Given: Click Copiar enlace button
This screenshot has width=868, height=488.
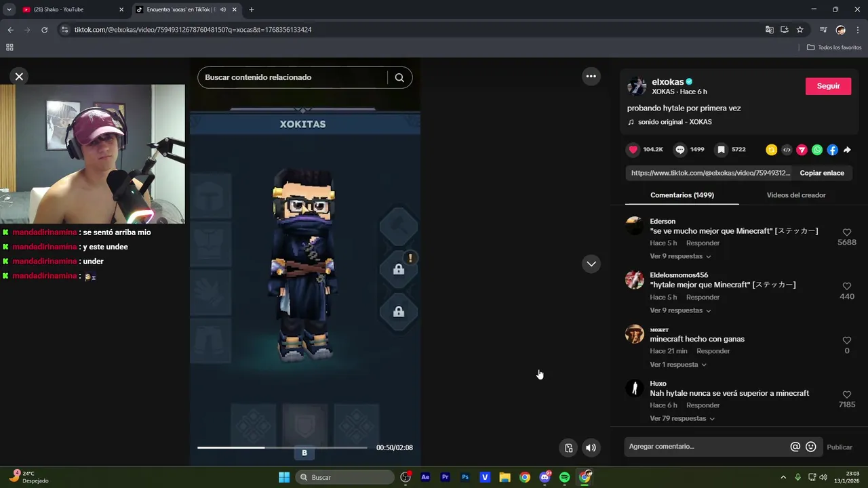Looking at the screenshot, I should (822, 173).
